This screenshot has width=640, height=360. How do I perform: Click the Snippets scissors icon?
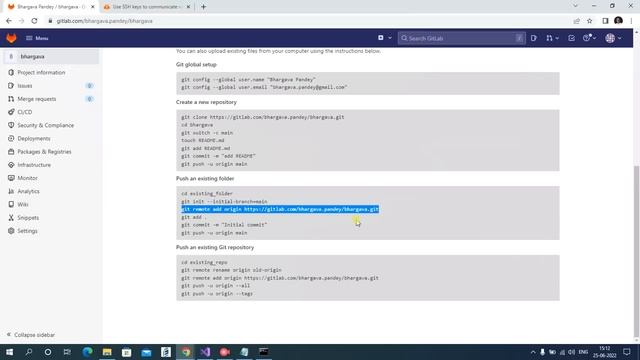click(11, 218)
